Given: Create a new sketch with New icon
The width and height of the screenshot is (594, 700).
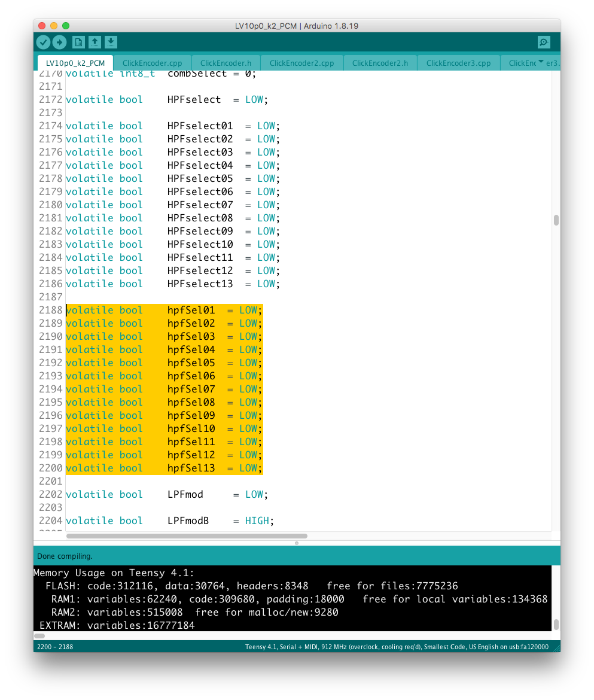Looking at the screenshot, I should 78,42.
